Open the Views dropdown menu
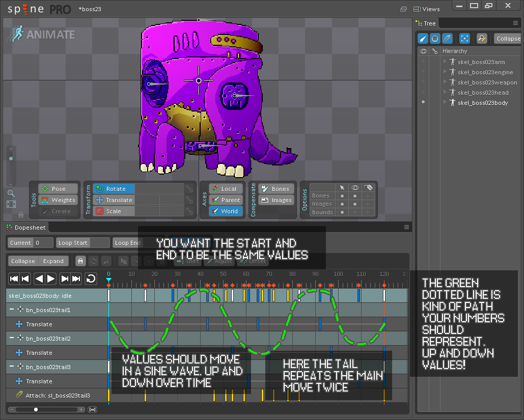Image resolution: width=524 pixels, height=420 pixels. [427, 9]
